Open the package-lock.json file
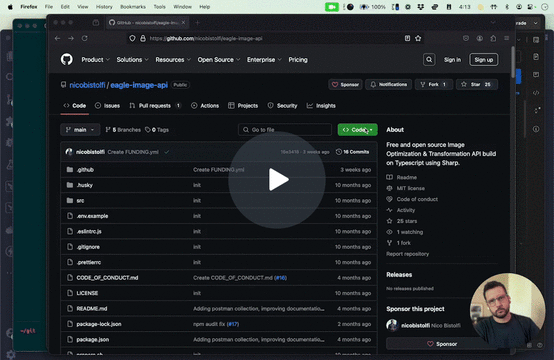This screenshot has height=360, width=554. pyautogui.click(x=99, y=324)
